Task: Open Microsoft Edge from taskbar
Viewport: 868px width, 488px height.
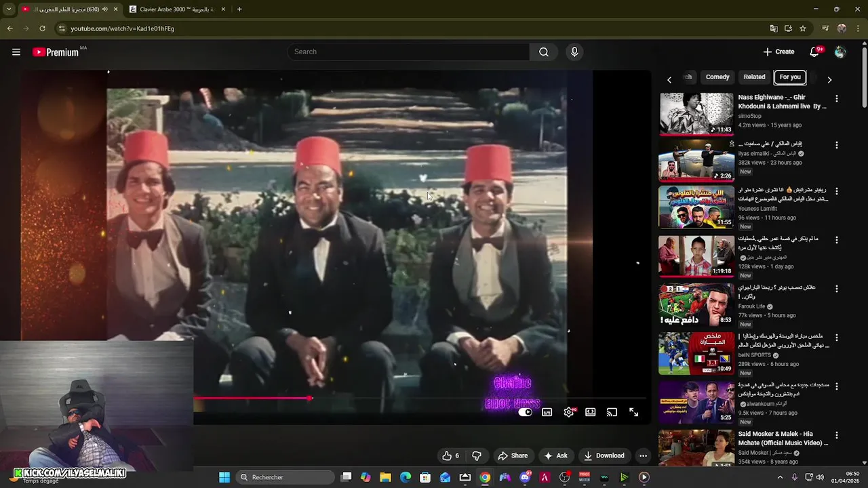Action: (406, 477)
